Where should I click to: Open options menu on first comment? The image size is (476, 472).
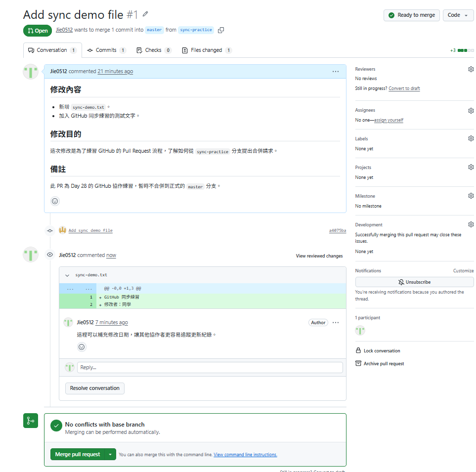(336, 72)
